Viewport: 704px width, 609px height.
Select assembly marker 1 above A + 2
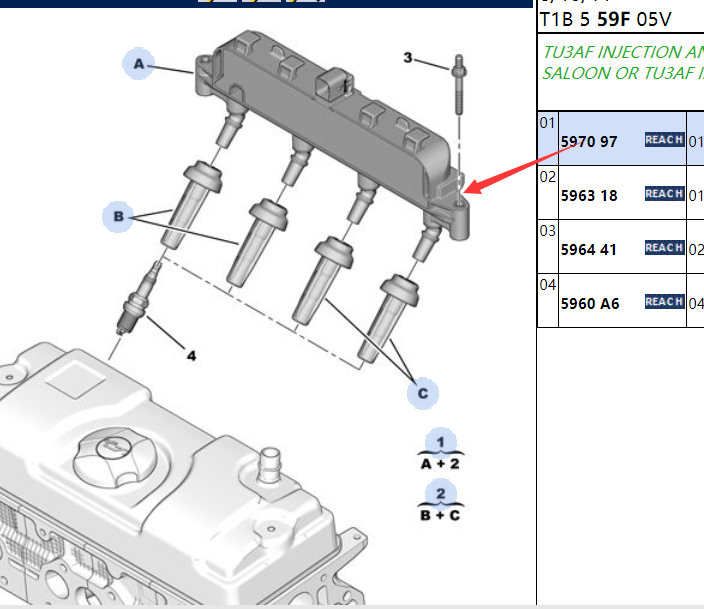pos(440,442)
